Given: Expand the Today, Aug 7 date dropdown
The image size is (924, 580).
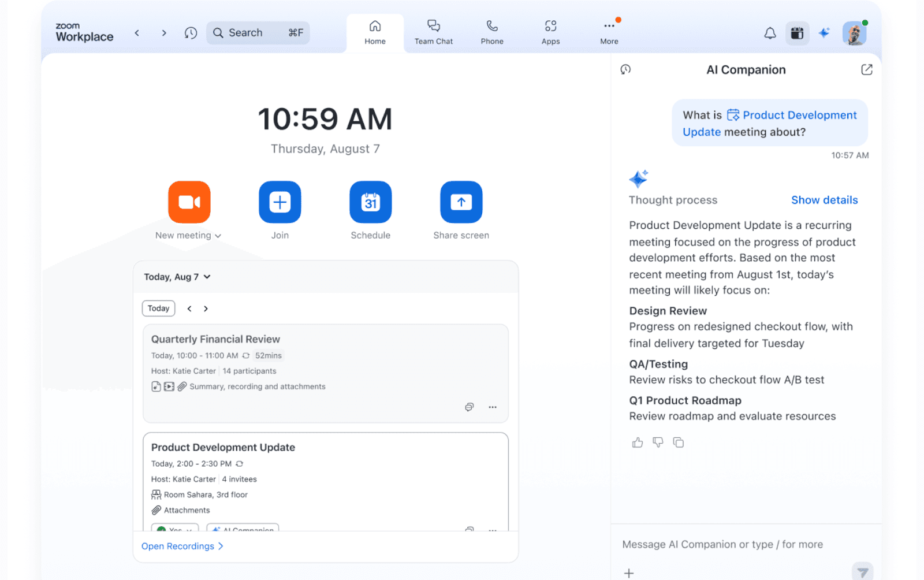Looking at the screenshot, I should (177, 277).
